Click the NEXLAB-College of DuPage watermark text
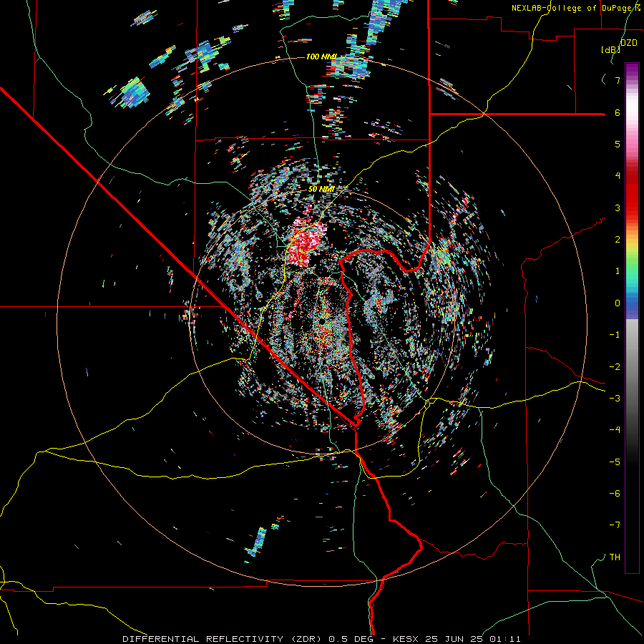 pos(575,8)
